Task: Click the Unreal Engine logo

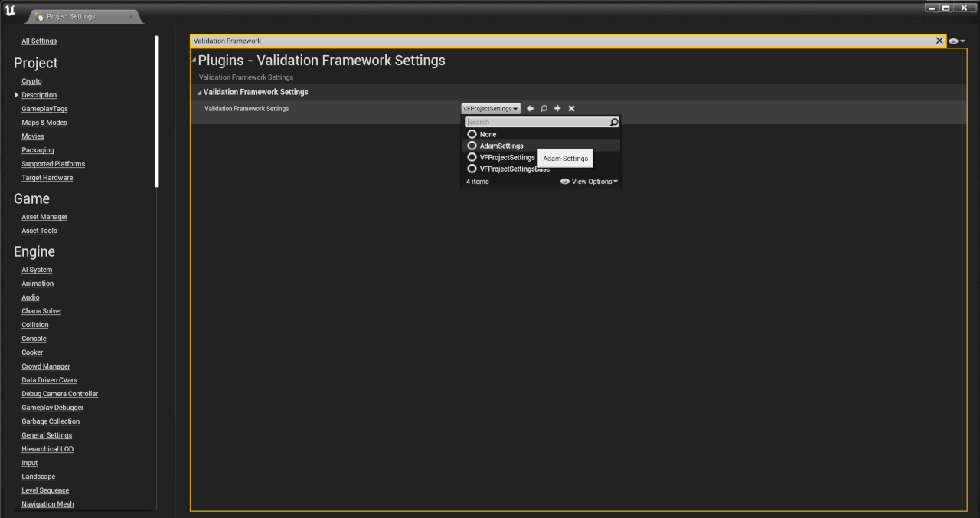Action: 11,11
